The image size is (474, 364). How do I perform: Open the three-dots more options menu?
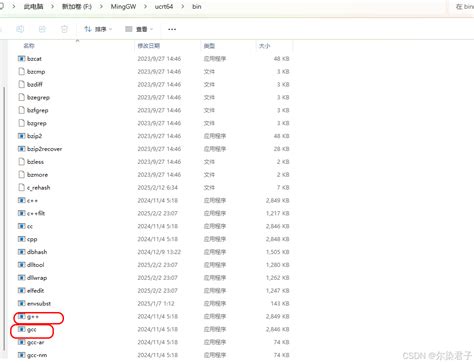172,29
